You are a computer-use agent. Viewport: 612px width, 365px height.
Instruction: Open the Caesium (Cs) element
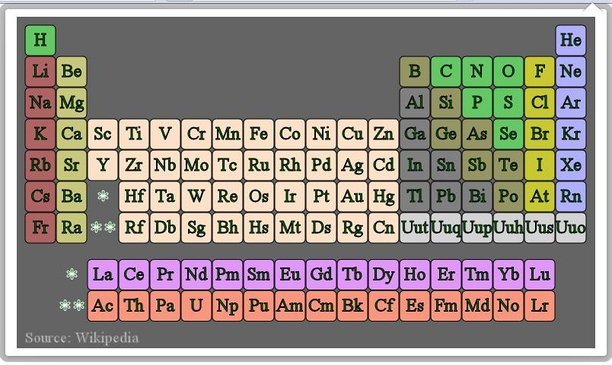(40, 196)
